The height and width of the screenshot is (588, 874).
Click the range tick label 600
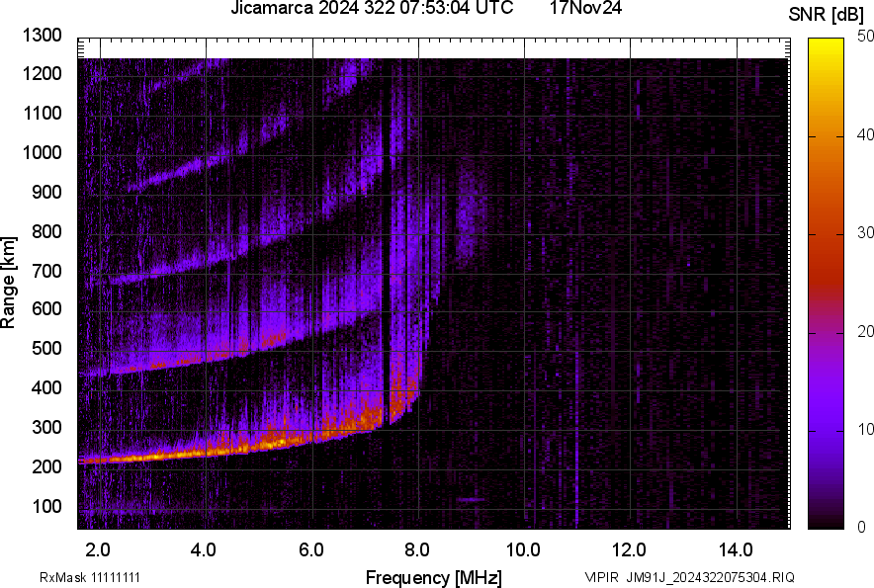pyautogui.click(x=46, y=308)
